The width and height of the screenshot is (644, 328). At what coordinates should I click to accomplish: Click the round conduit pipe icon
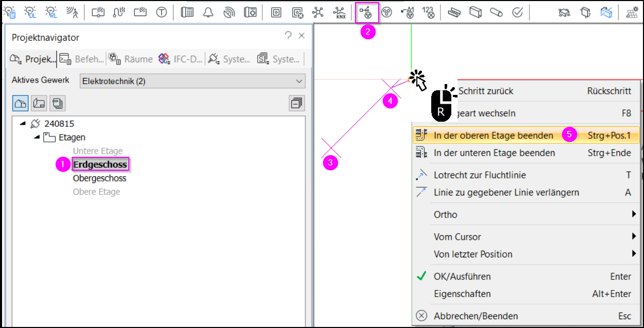coord(496,12)
